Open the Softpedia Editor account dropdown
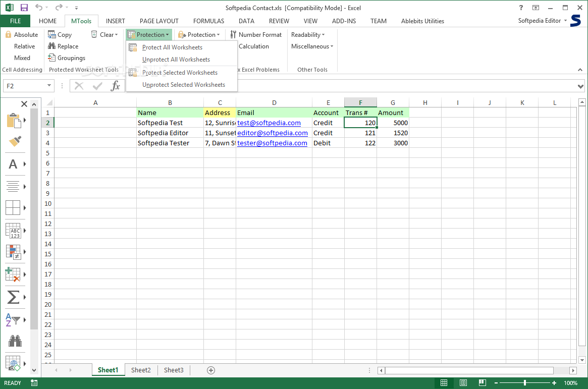The width and height of the screenshot is (588, 389). [x=543, y=21]
